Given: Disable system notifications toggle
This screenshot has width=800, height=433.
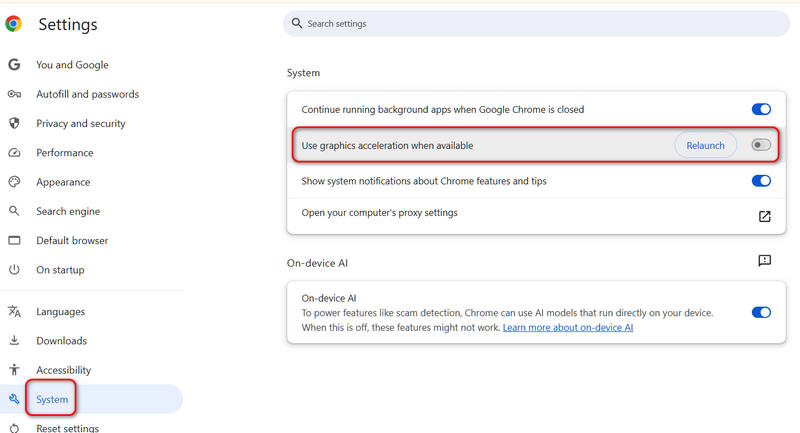Looking at the screenshot, I should point(761,181).
